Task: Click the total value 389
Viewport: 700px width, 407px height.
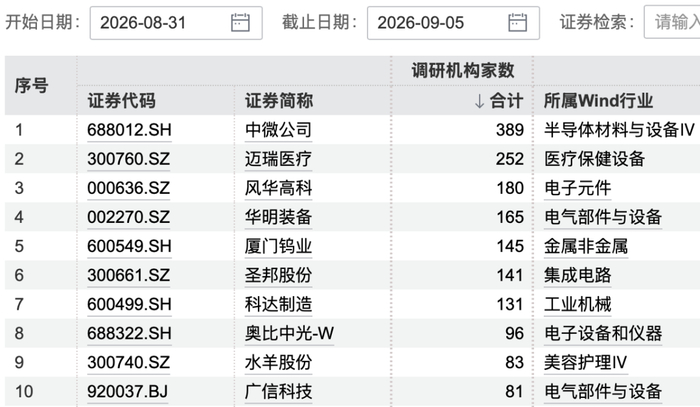Action: pos(510,130)
